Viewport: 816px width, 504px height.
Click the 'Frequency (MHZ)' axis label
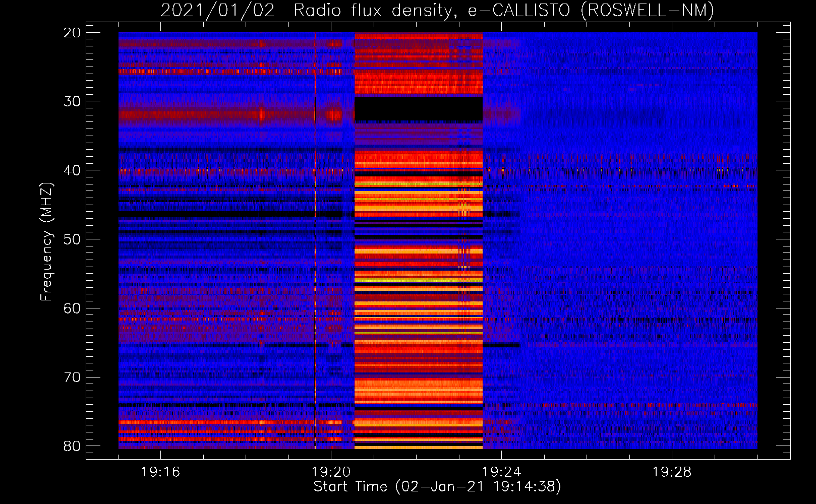point(46,242)
